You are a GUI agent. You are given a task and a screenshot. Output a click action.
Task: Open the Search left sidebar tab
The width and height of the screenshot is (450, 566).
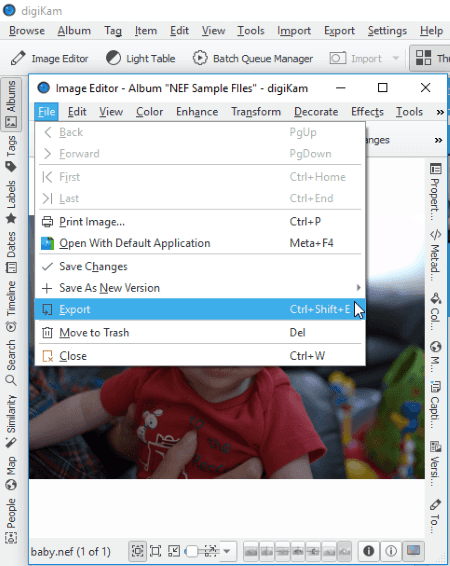click(11, 362)
